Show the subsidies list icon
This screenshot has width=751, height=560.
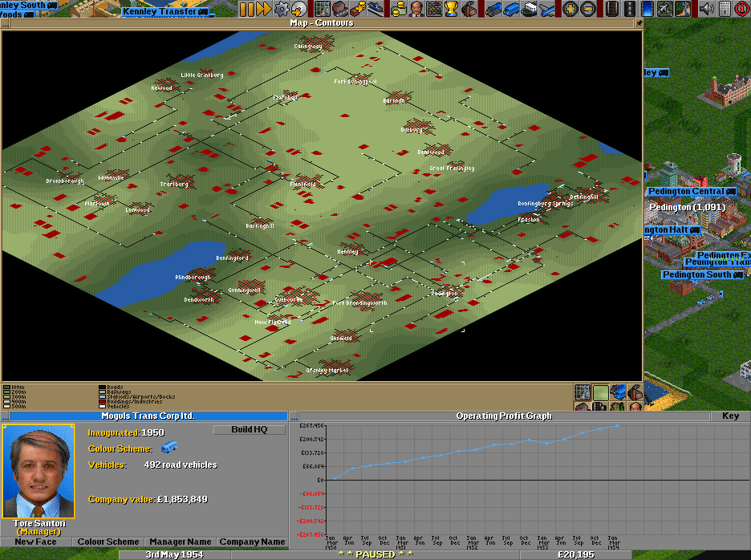click(x=357, y=9)
